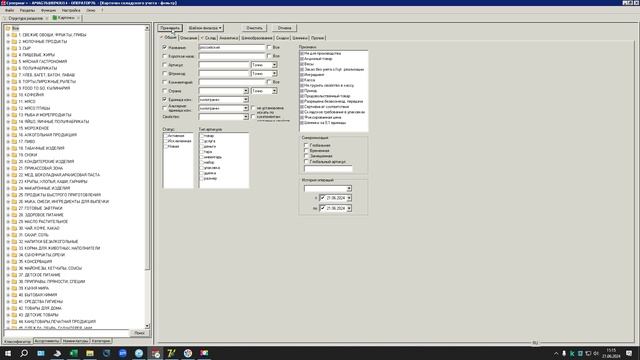640x360 pixels.
Task: Check 'Активная' in the Статус list
Action: (166, 136)
